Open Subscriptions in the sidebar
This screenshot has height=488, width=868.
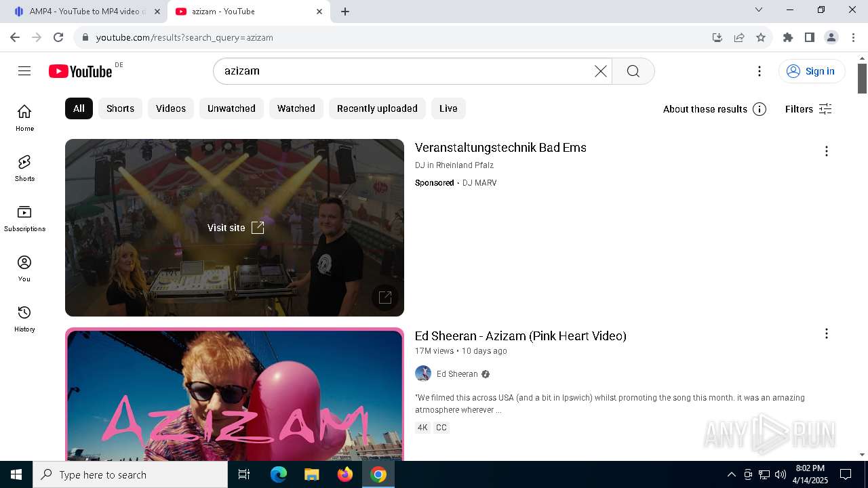coord(24,218)
